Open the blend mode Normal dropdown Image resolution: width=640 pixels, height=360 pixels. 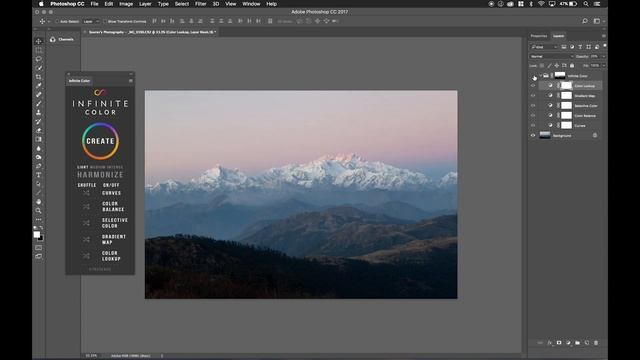[x=551, y=56]
